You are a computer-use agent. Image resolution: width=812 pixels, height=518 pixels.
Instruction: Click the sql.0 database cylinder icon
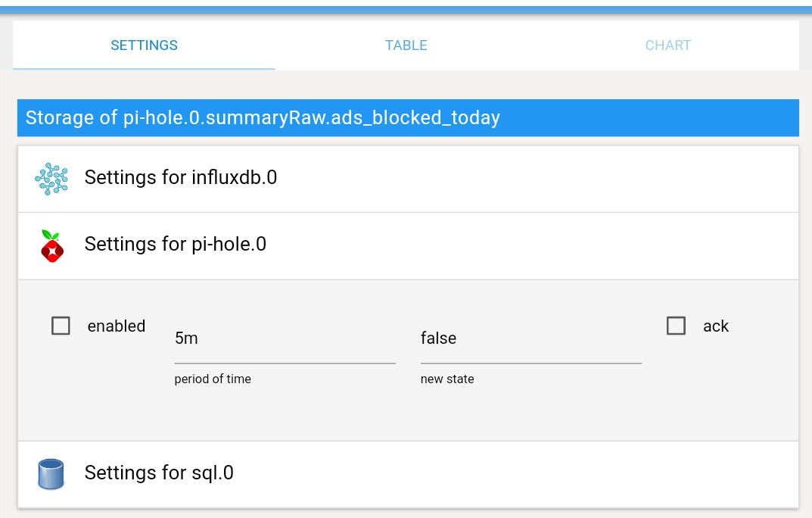tap(51, 474)
